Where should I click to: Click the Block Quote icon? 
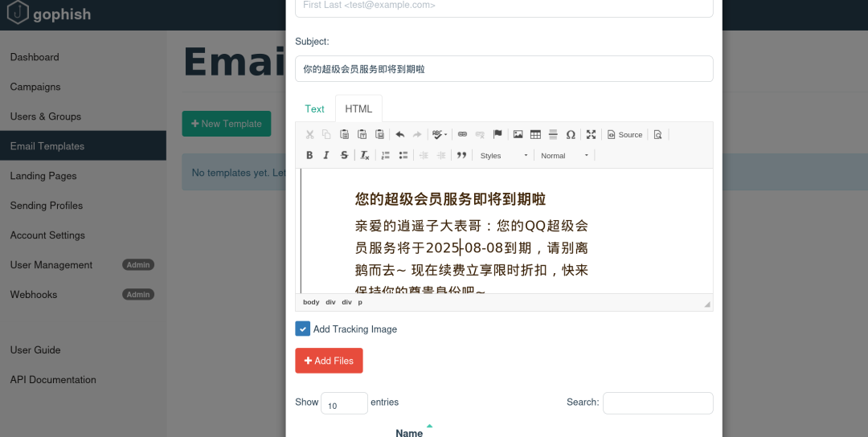(461, 155)
